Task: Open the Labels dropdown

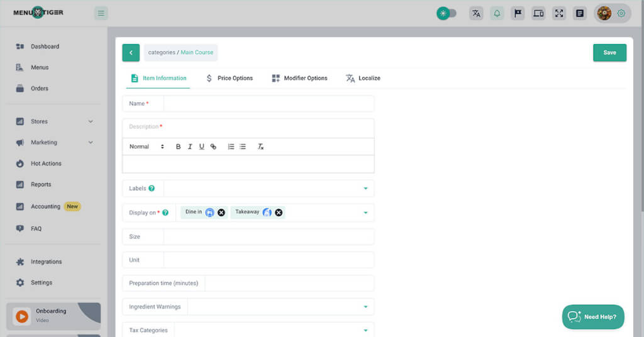Action: 365,189
